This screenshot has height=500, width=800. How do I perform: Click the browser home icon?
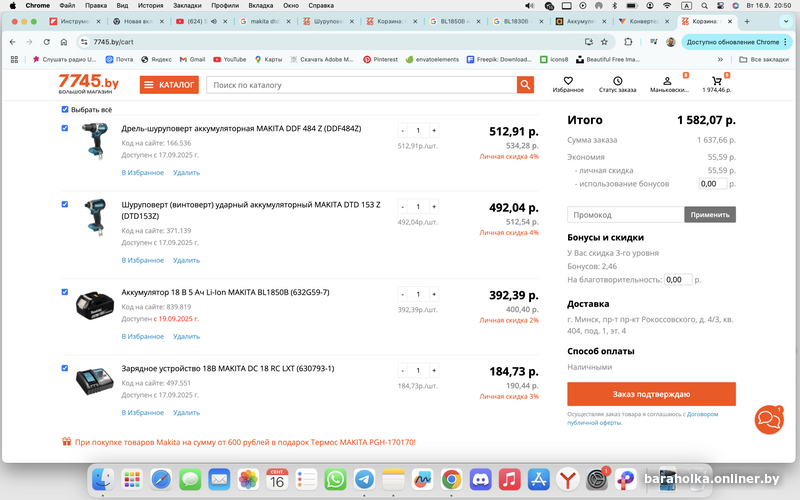[63, 42]
